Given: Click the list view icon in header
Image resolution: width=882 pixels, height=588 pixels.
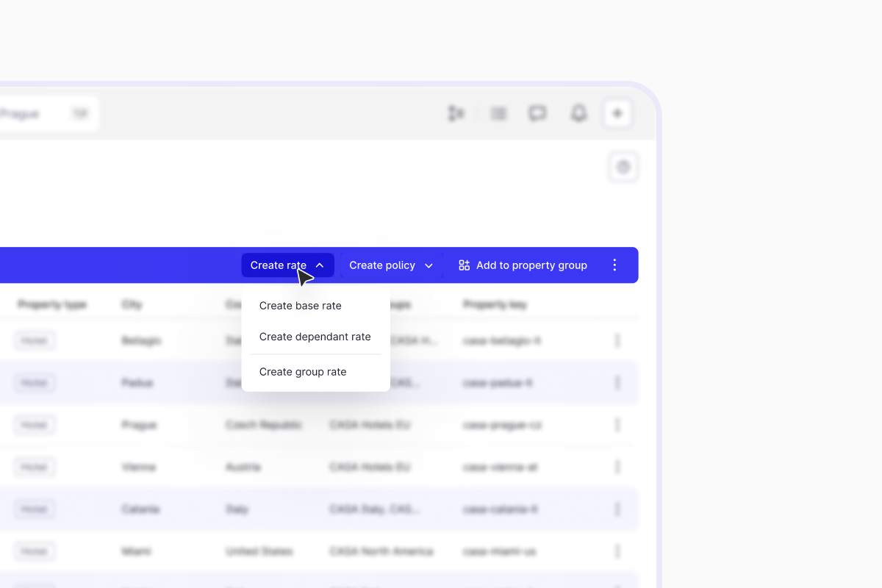Looking at the screenshot, I should click(499, 113).
